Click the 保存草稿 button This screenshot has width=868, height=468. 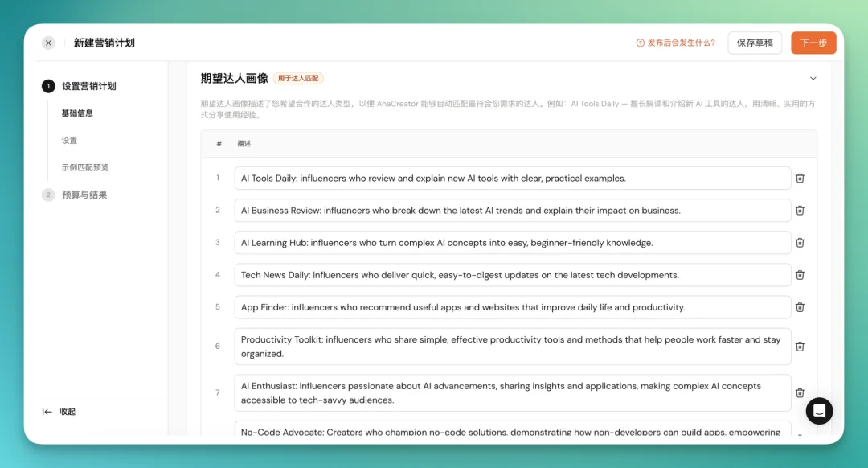[754, 43]
